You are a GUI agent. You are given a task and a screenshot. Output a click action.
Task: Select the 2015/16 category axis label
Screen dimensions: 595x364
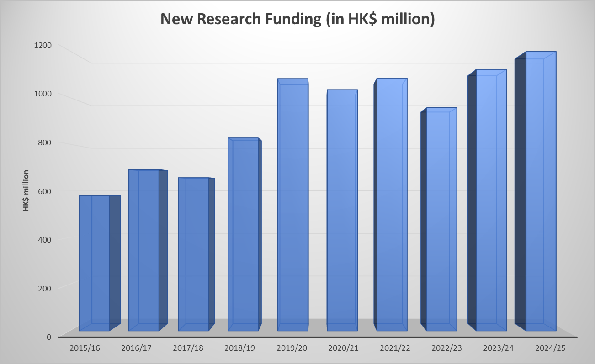point(85,348)
